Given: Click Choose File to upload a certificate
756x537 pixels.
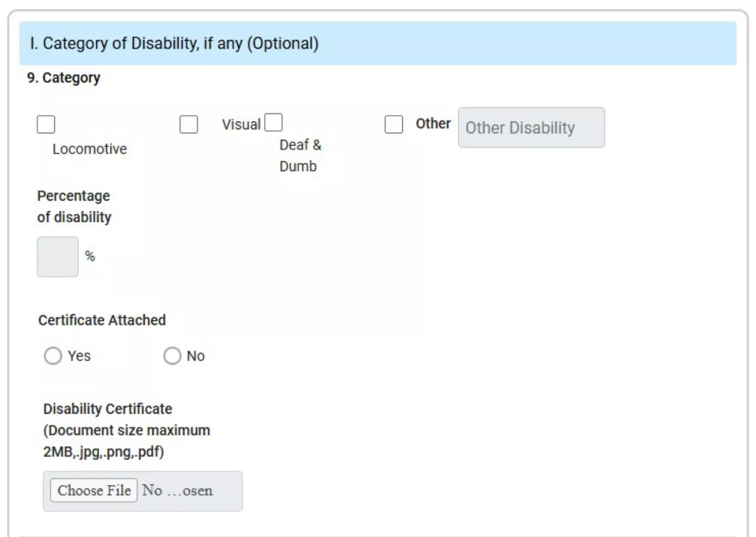Looking at the screenshot, I should pyautogui.click(x=93, y=491).
